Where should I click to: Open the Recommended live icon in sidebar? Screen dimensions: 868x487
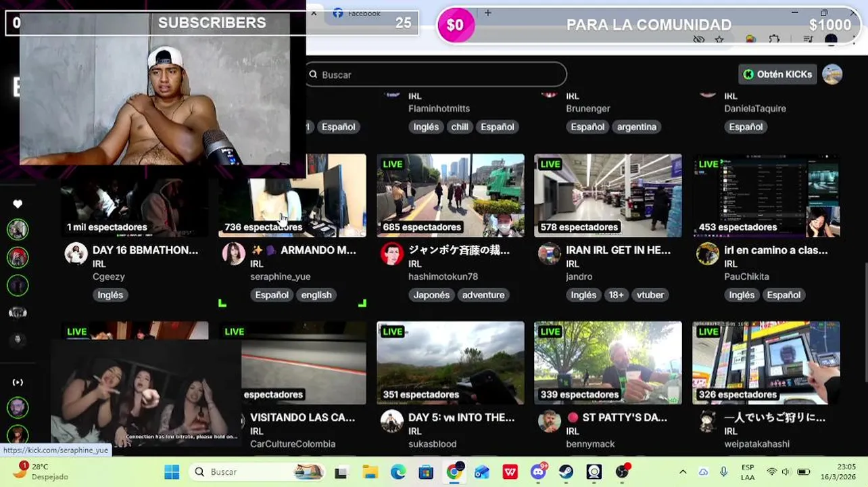[x=18, y=382]
